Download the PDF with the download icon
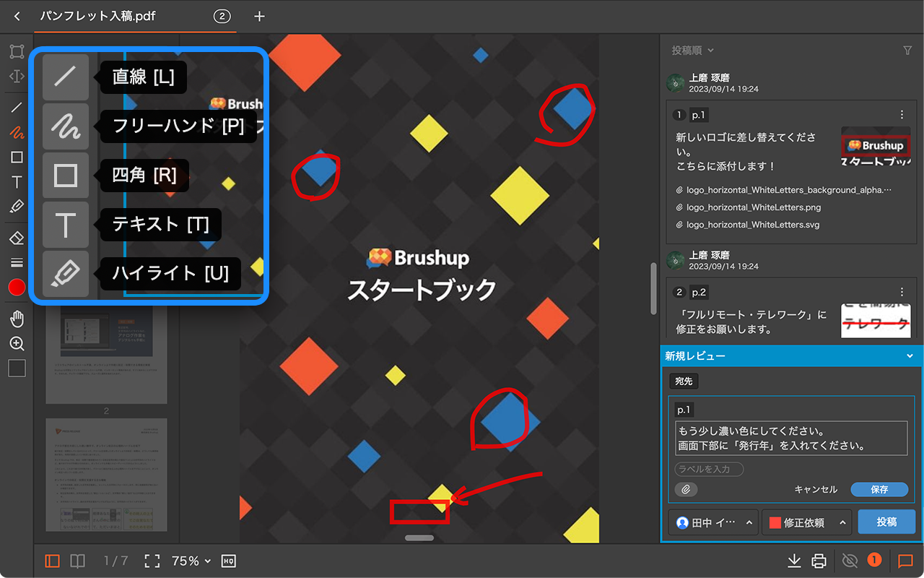The image size is (924, 578). [x=794, y=561]
